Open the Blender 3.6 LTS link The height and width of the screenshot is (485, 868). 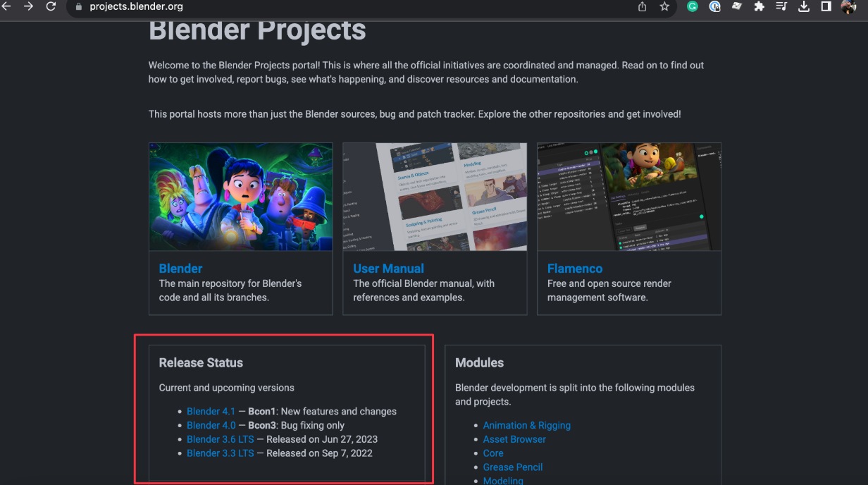[x=220, y=438]
